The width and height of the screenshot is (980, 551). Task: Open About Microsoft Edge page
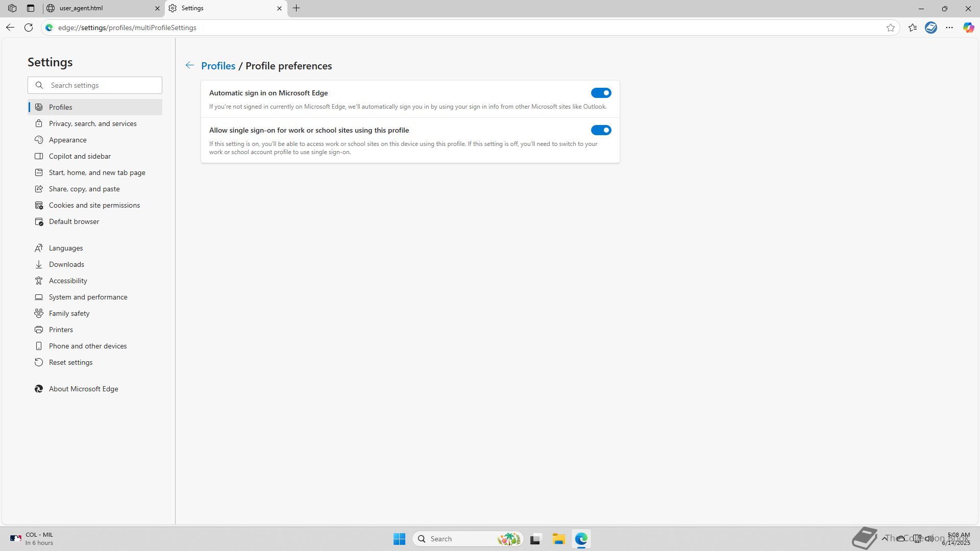click(x=83, y=389)
